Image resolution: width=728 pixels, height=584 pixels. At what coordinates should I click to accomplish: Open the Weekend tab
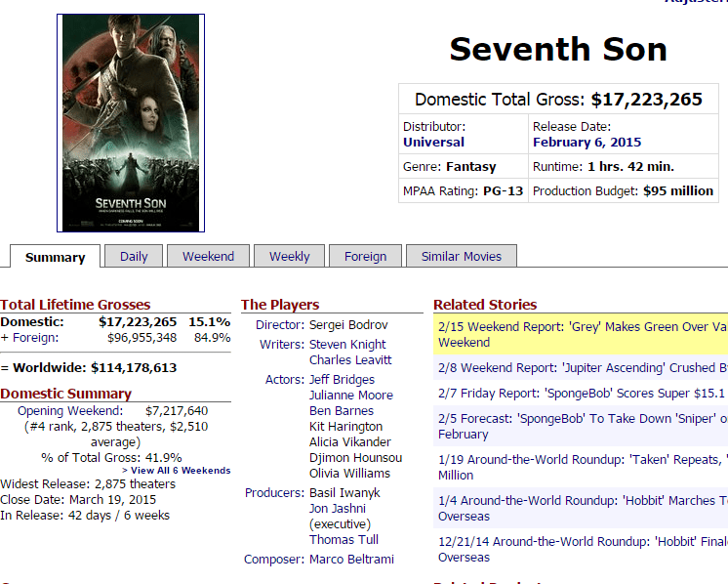pyautogui.click(x=208, y=256)
